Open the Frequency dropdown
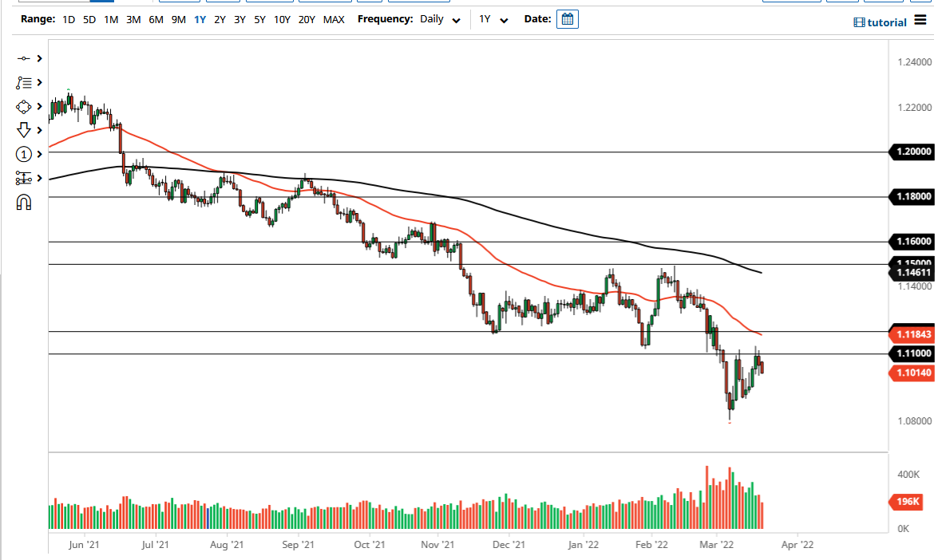This screenshot has width=942, height=560. coord(438,18)
